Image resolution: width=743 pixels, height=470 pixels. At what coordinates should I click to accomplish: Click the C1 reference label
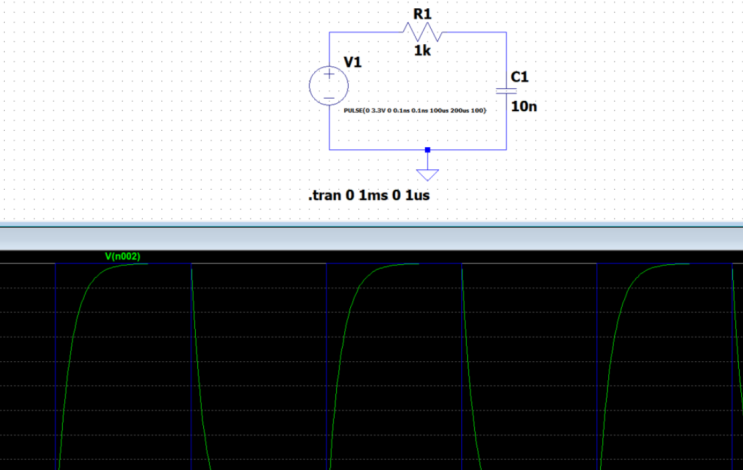click(520, 77)
